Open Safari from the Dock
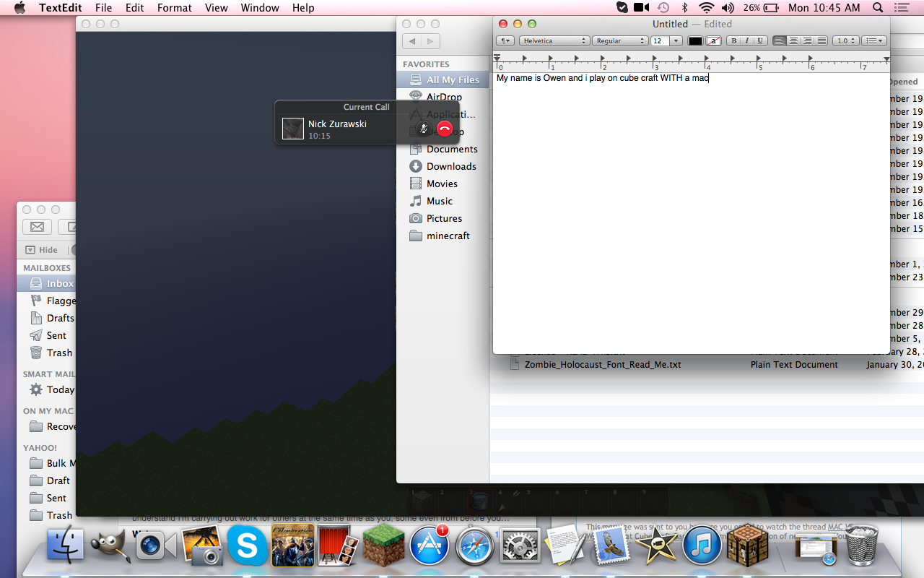The image size is (924, 578). [x=475, y=545]
